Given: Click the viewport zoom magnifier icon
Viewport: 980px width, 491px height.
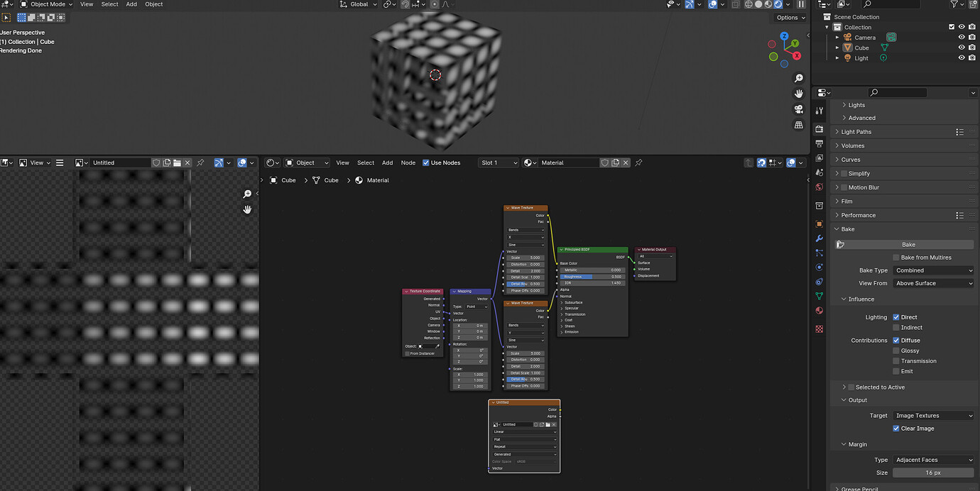Looking at the screenshot, I should [x=799, y=78].
